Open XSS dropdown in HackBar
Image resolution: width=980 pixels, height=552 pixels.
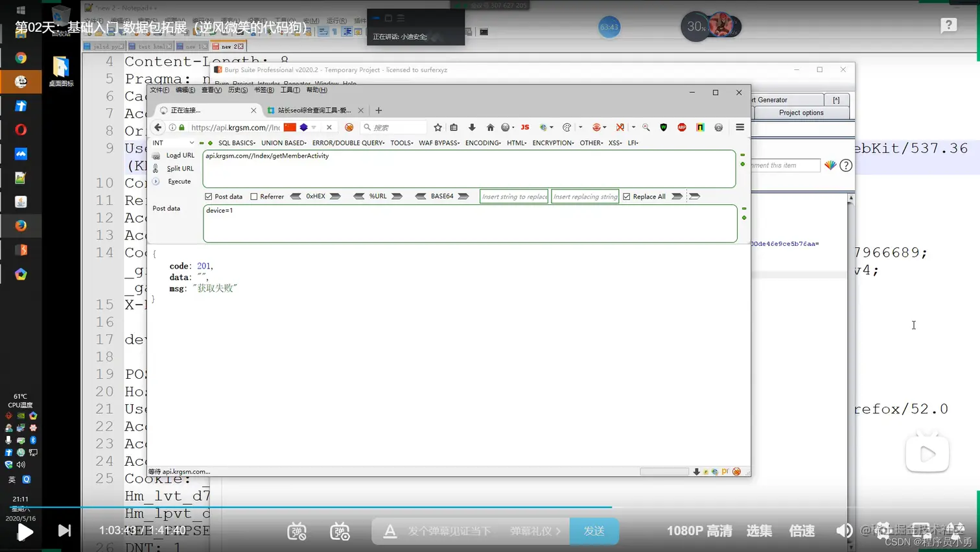tap(615, 143)
